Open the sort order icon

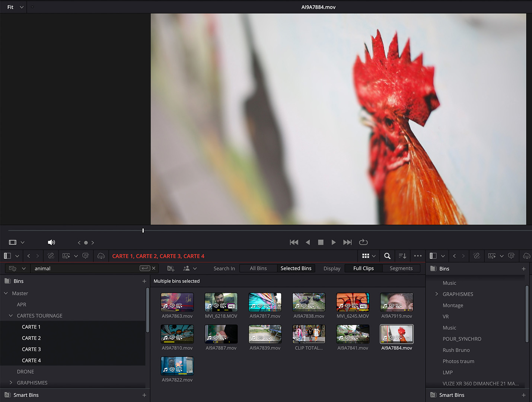tap(402, 256)
